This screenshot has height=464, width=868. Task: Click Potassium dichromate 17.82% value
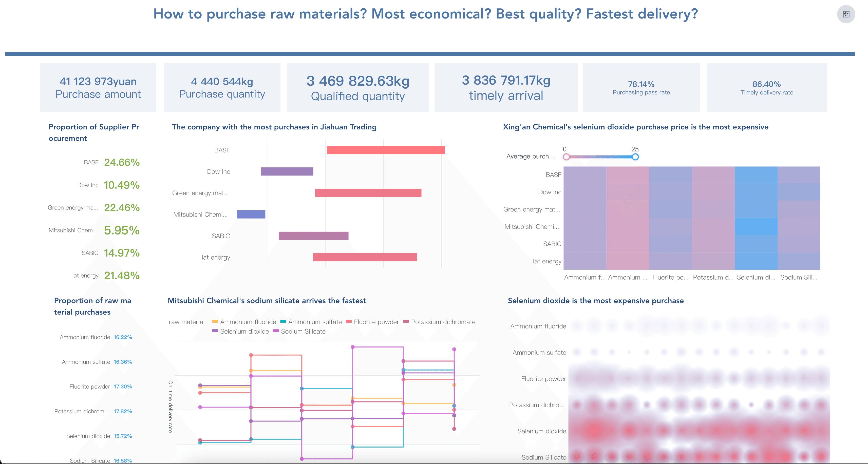pyautogui.click(x=123, y=411)
